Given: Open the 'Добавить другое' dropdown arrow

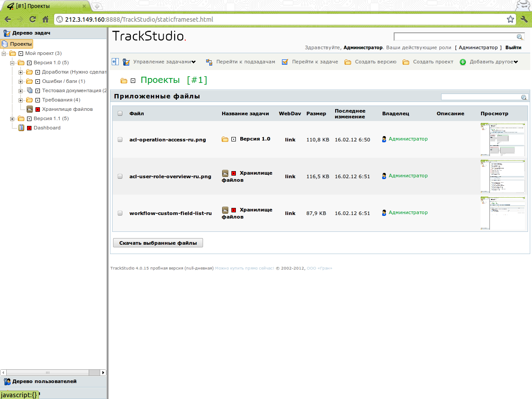Looking at the screenshot, I should (516, 62).
